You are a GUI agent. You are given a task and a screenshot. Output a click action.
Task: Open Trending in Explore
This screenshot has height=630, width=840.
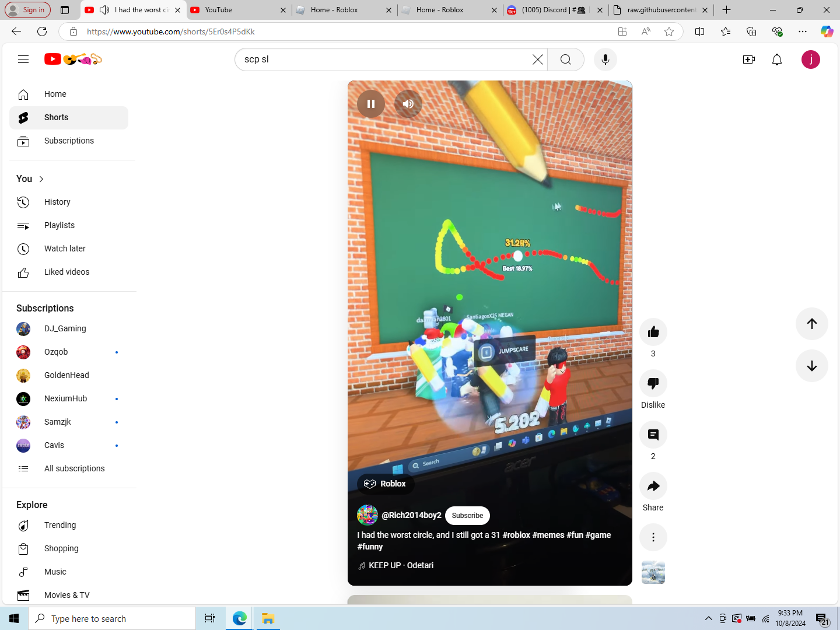[x=69, y=525]
